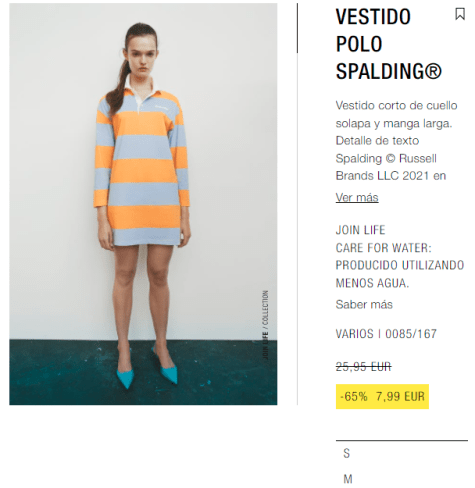Viewport: 475px width, 488px height.
Task: Click the crossed-out 25,95 EUR price
Action: tap(363, 367)
